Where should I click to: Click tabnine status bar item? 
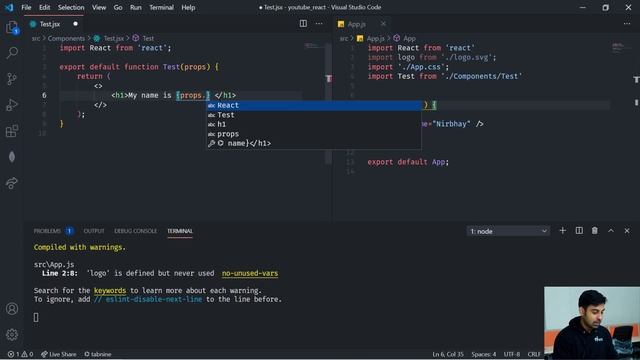click(98, 354)
